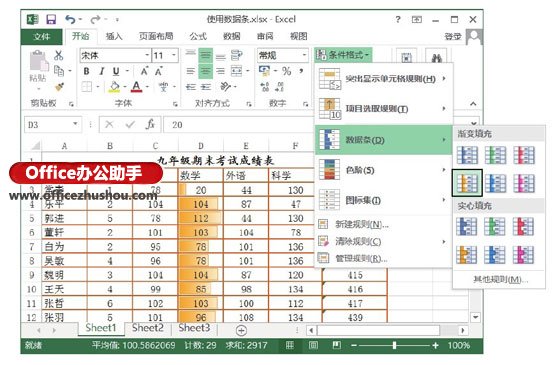
Task: Click the fill color bucket icon
Action: pos(114,87)
